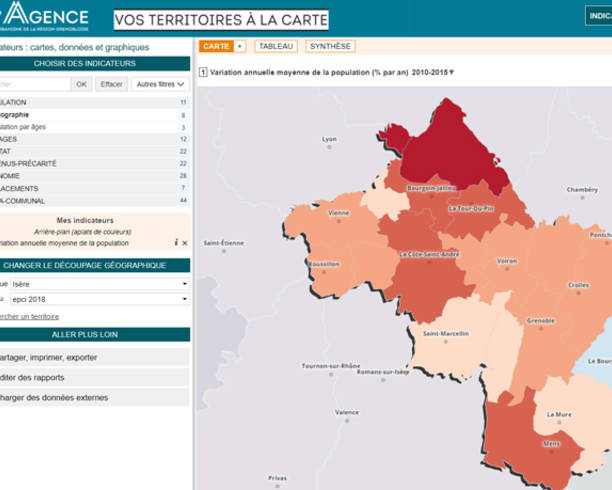Select the Variation annuelle moyenne indicator entry

point(64,243)
